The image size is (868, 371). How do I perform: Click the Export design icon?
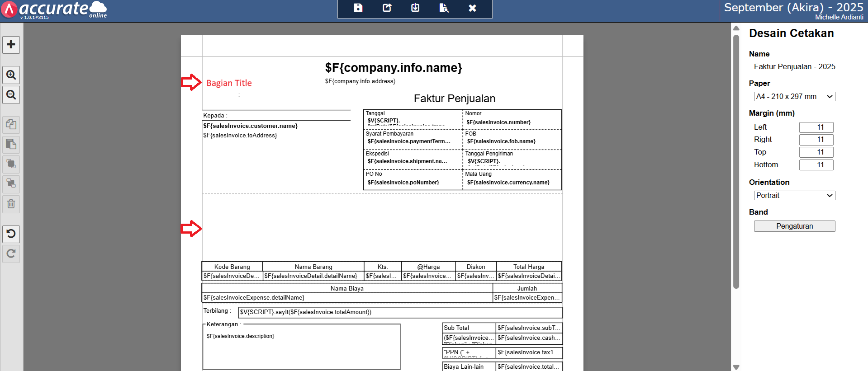(387, 8)
